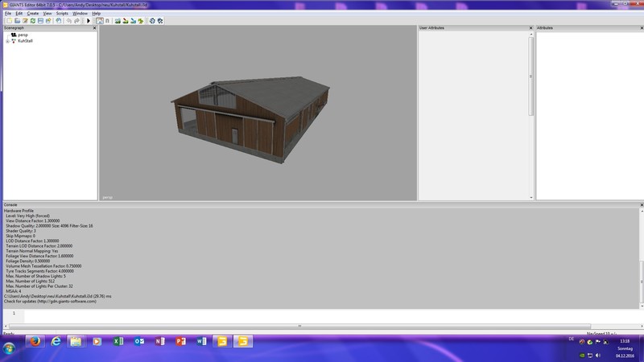Click the Open file folder icon

pyautogui.click(x=17, y=21)
